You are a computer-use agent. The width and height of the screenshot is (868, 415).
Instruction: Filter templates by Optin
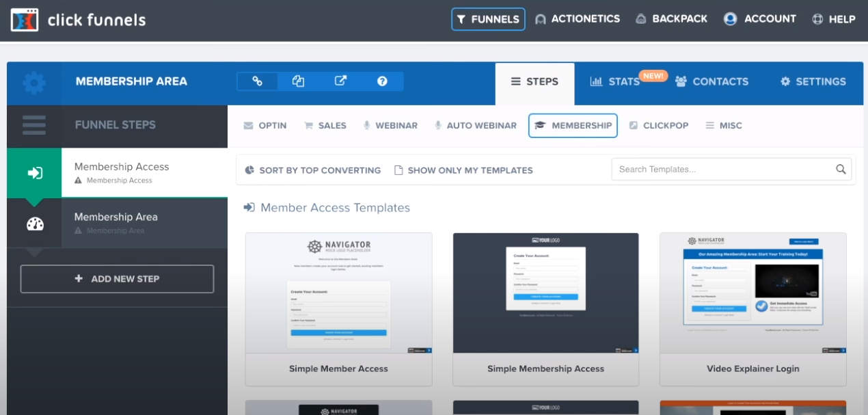point(265,126)
